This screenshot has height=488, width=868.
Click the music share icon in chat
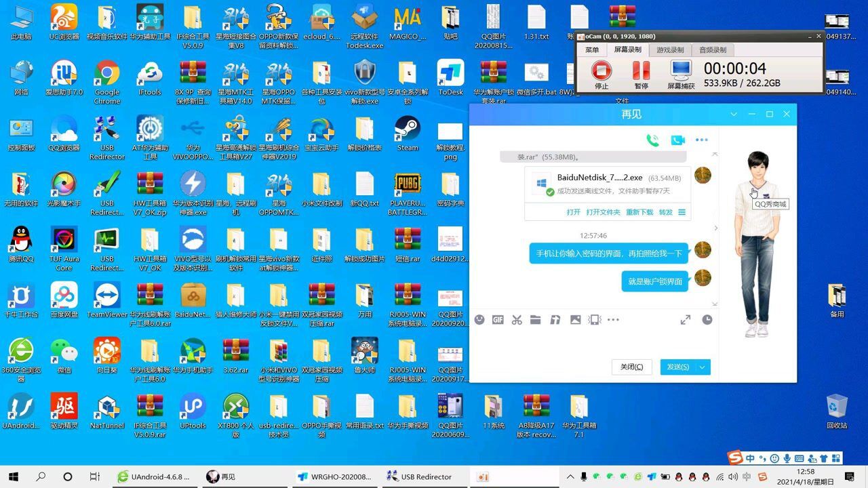555,320
